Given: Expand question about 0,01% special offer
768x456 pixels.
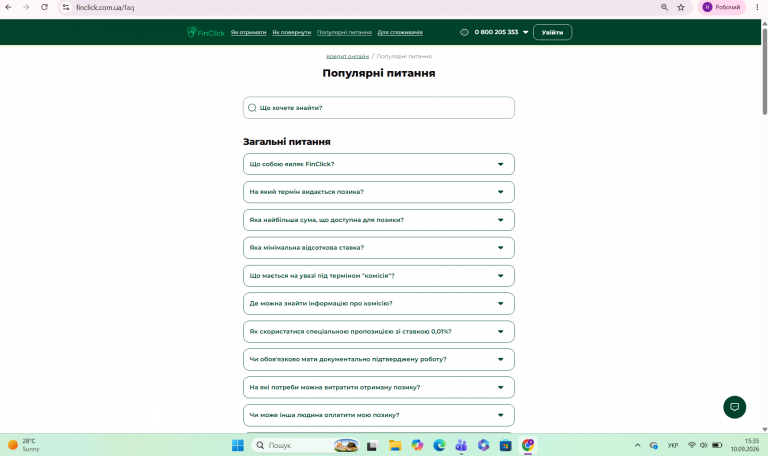Looking at the screenshot, I should tap(379, 332).
